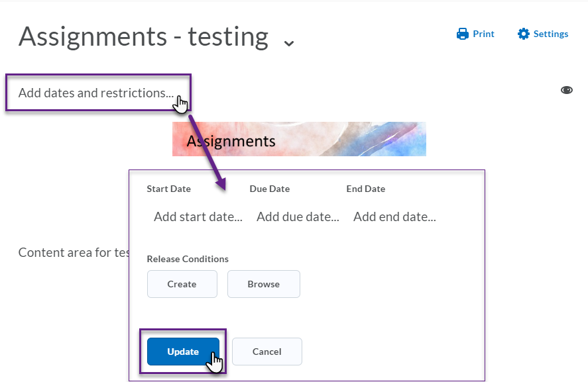Click the Print link text
Screen dimensions: 588x382
tap(483, 34)
